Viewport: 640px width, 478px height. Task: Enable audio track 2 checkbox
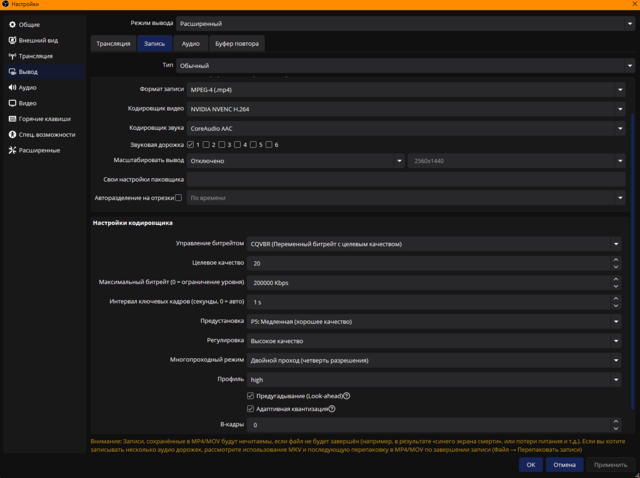209,145
